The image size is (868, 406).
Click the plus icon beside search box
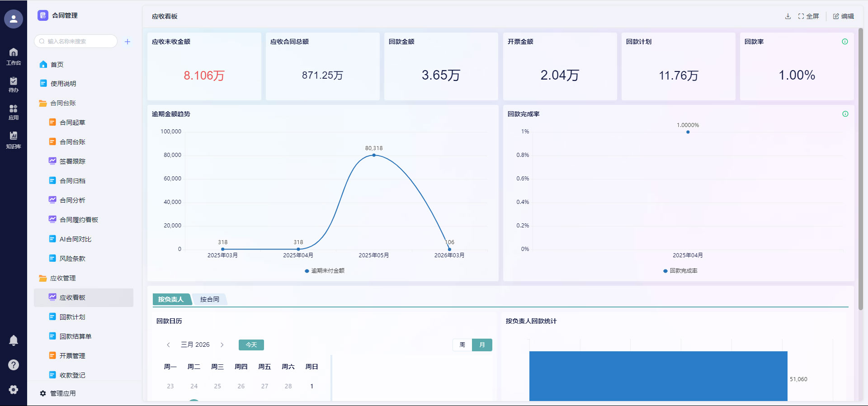pos(127,42)
